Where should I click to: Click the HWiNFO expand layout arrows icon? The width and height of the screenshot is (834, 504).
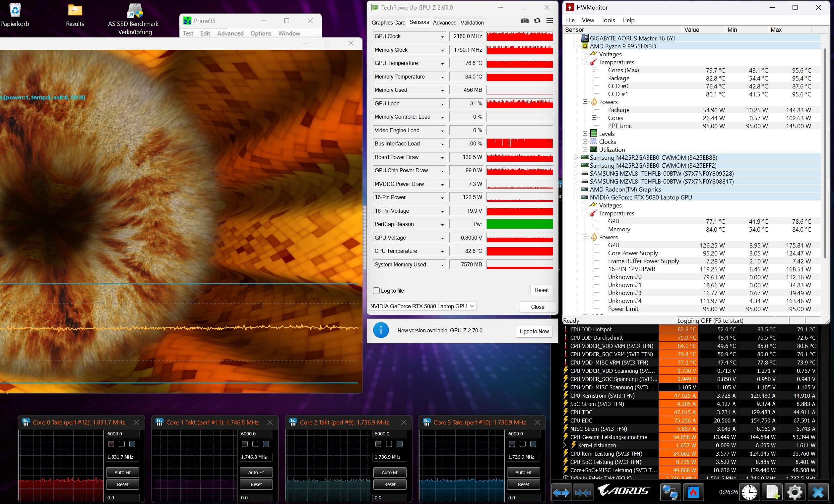pyautogui.click(x=561, y=492)
